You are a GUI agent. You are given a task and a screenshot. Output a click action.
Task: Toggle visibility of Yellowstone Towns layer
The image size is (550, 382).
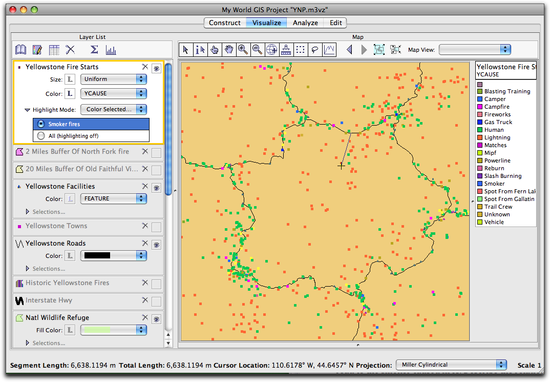click(156, 227)
